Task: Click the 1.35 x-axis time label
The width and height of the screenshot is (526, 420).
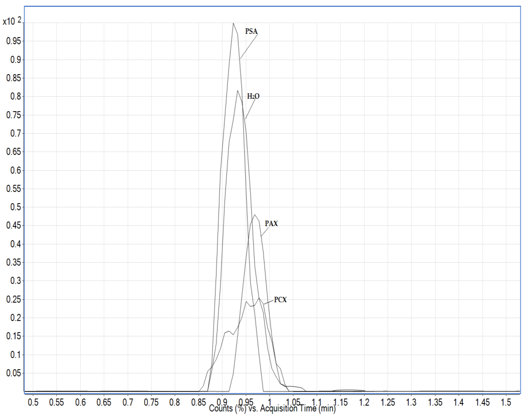Action: pyautogui.click(x=435, y=402)
